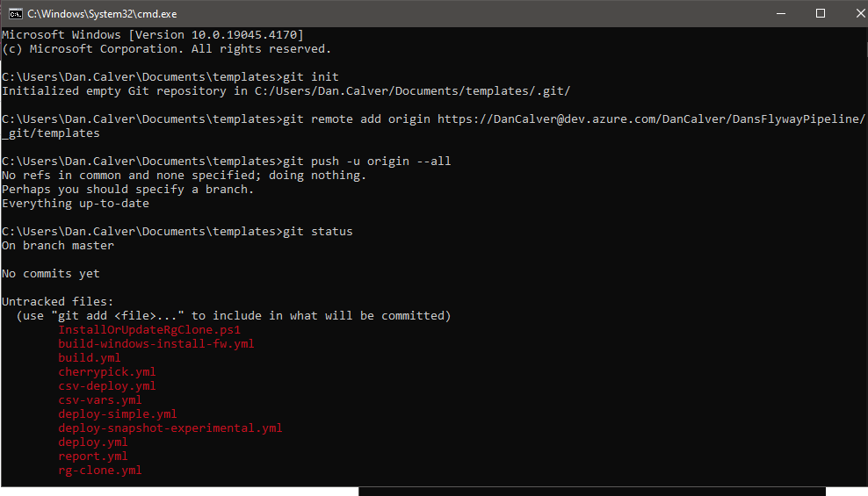Maximize the command prompt window

point(821,13)
